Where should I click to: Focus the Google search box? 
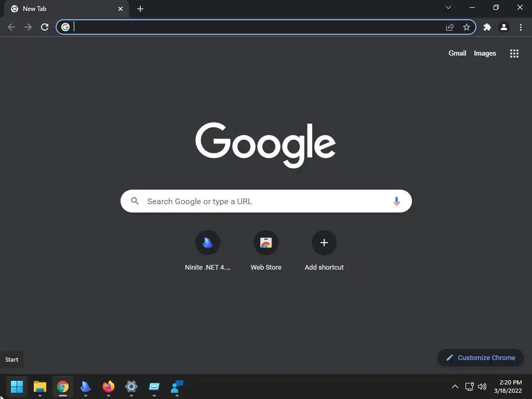266,201
